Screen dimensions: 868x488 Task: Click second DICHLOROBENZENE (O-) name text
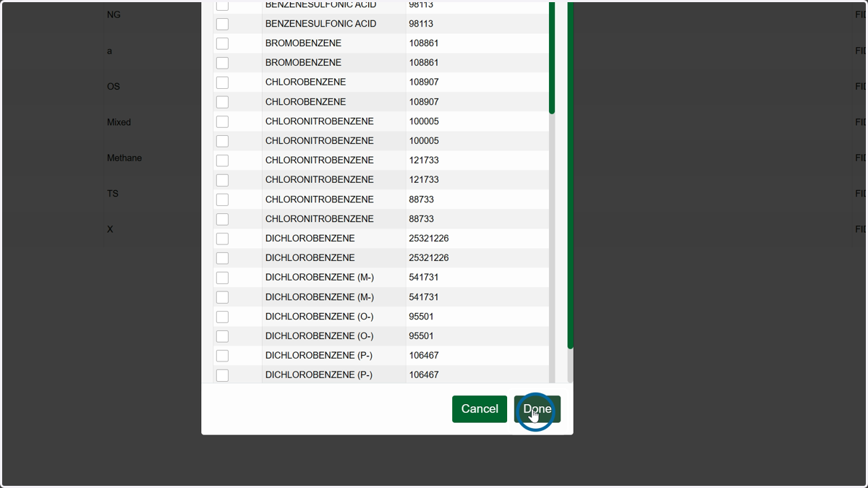(319, 336)
